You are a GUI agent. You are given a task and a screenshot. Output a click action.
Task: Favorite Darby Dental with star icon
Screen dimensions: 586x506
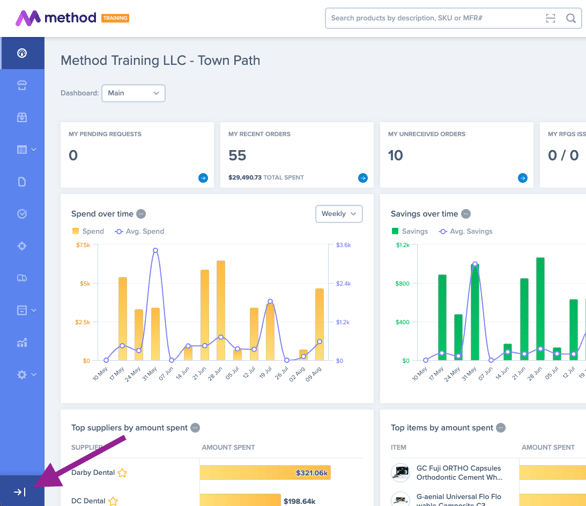tap(122, 473)
